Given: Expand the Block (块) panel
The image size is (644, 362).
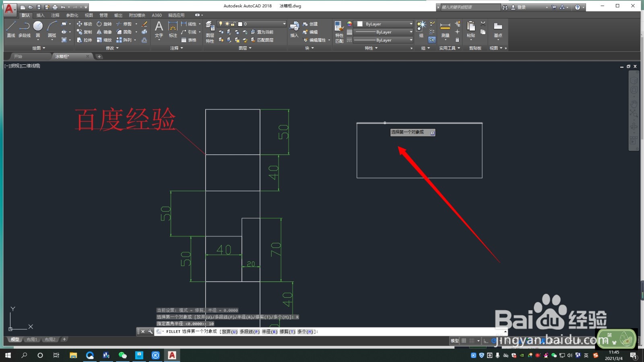Looking at the screenshot, I should pyautogui.click(x=309, y=48).
